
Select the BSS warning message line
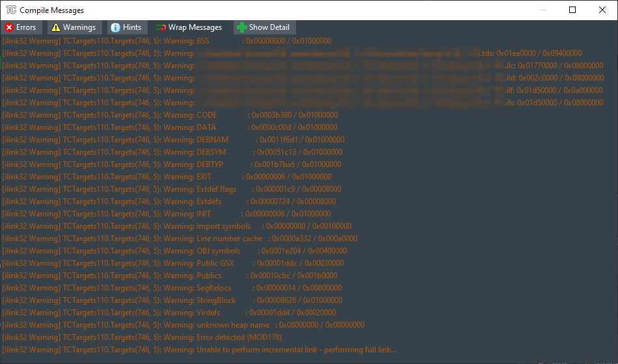point(167,41)
